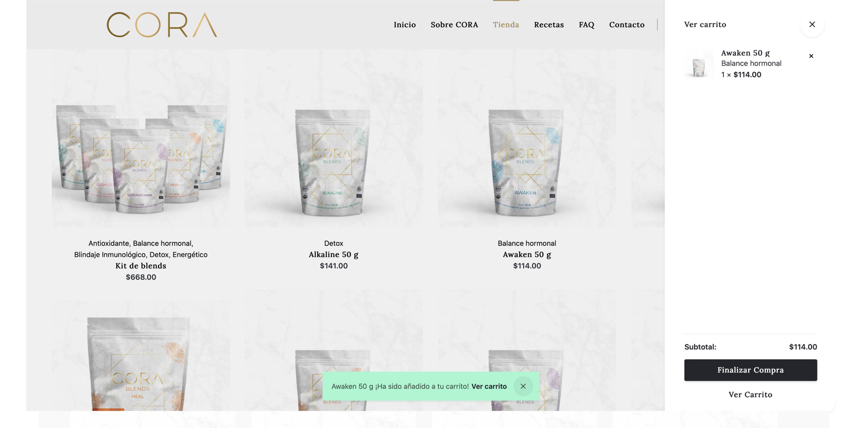Open the Kit de blends product image
This screenshot has height=428, width=868.
tap(141, 138)
